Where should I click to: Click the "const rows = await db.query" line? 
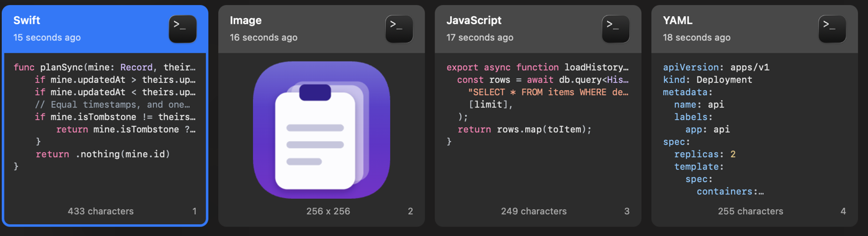click(543, 79)
